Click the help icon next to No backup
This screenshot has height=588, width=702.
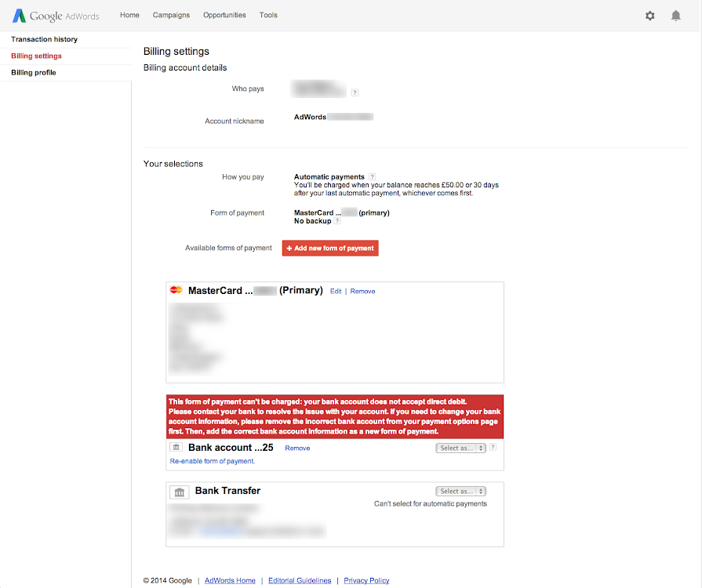(x=337, y=220)
